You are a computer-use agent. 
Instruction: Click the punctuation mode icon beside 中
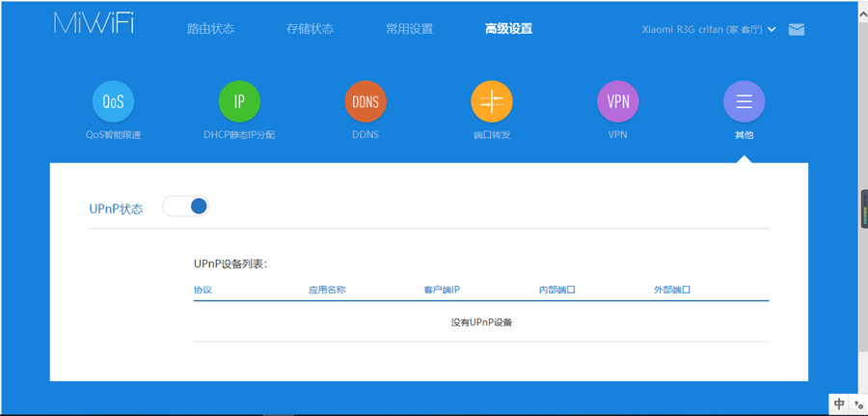click(858, 403)
